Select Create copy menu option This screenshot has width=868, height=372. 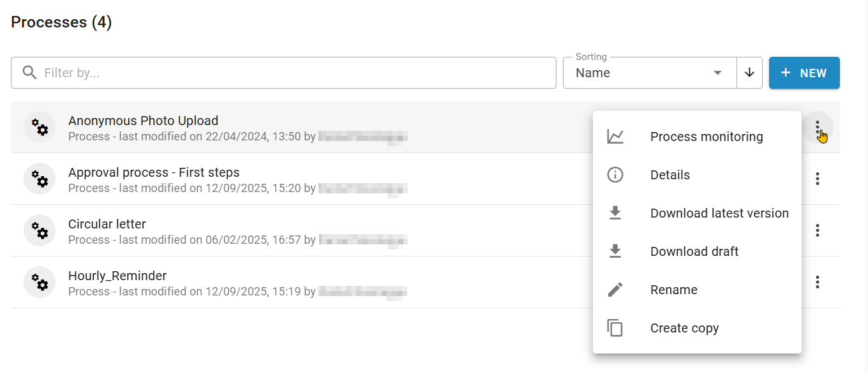(684, 328)
